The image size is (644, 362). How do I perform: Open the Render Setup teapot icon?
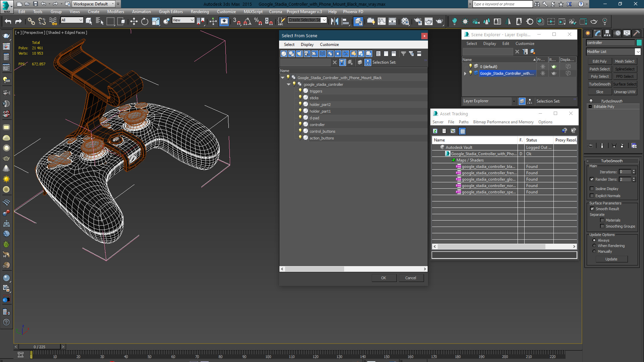[418, 21]
